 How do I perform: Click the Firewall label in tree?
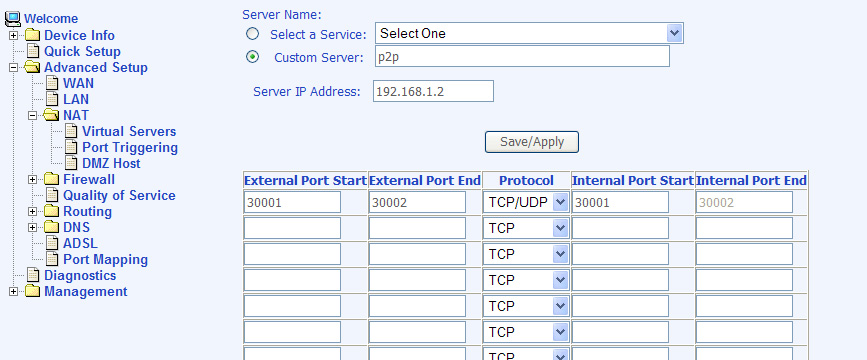tap(89, 180)
